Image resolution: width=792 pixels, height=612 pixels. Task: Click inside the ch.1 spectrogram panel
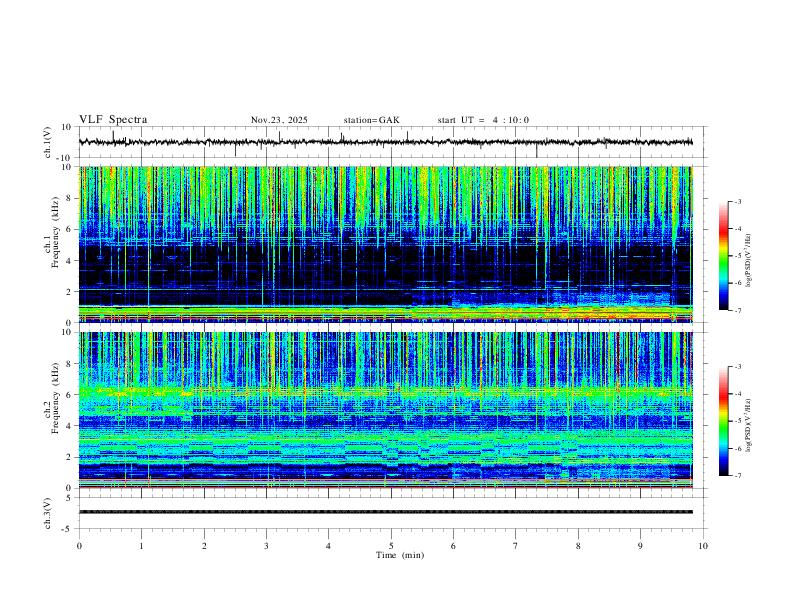[x=386, y=244]
